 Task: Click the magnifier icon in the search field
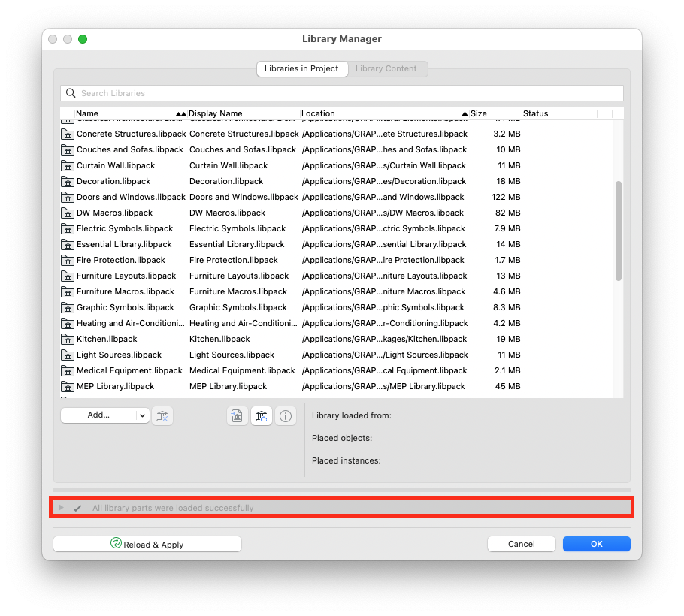71,92
